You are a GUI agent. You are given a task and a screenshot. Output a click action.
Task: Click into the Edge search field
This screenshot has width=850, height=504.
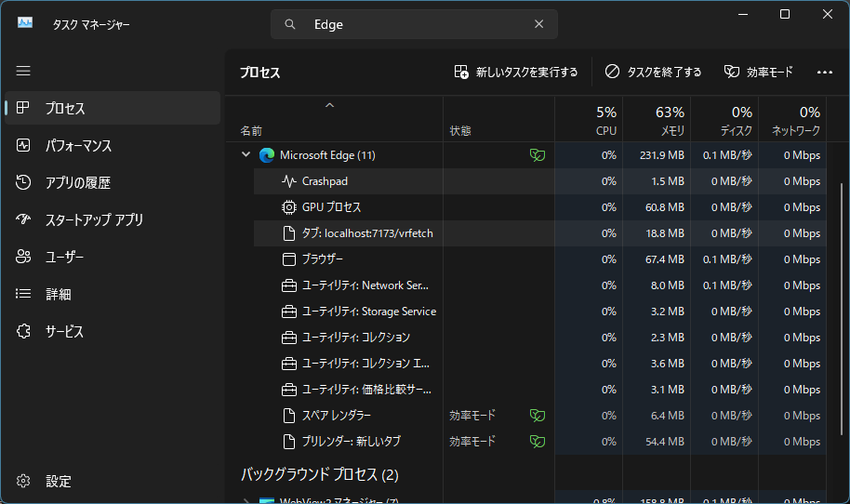[414, 24]
